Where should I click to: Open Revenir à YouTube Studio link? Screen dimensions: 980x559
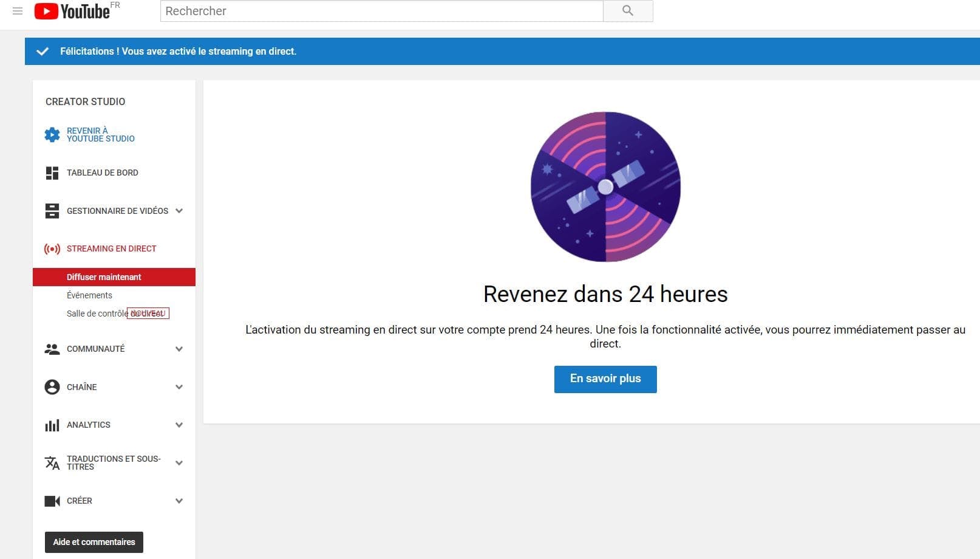pyautogui.click(x=101, y=135)
